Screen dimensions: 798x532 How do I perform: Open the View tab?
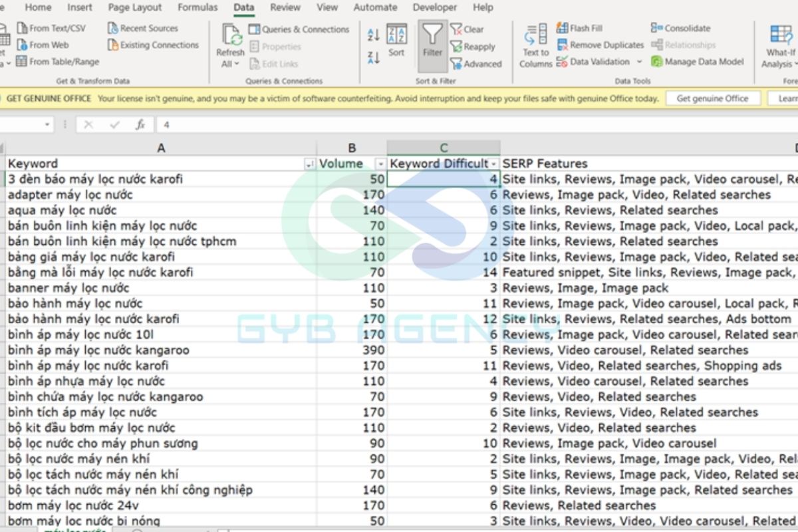click(327, 7)
